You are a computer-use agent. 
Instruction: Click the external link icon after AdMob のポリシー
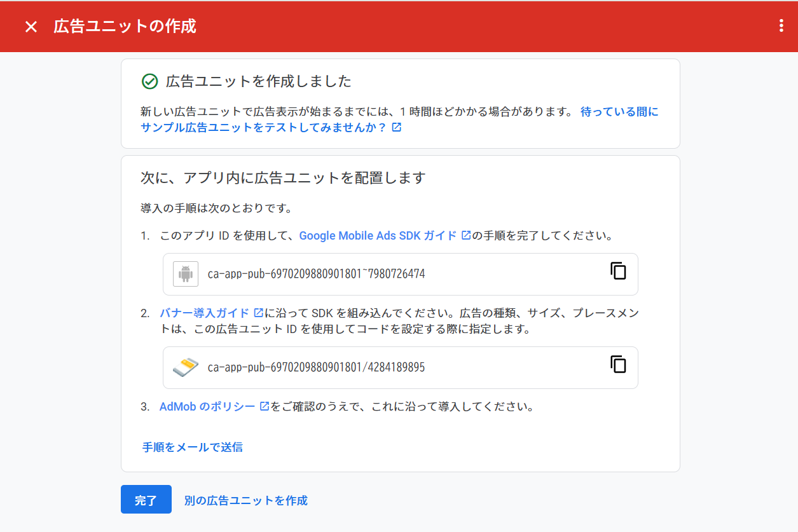pos(265,406)
